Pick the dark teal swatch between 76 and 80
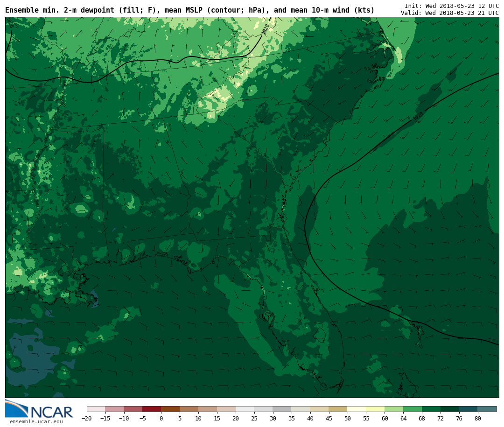This screenshot has height=427, width=504. tap(468, 409)
